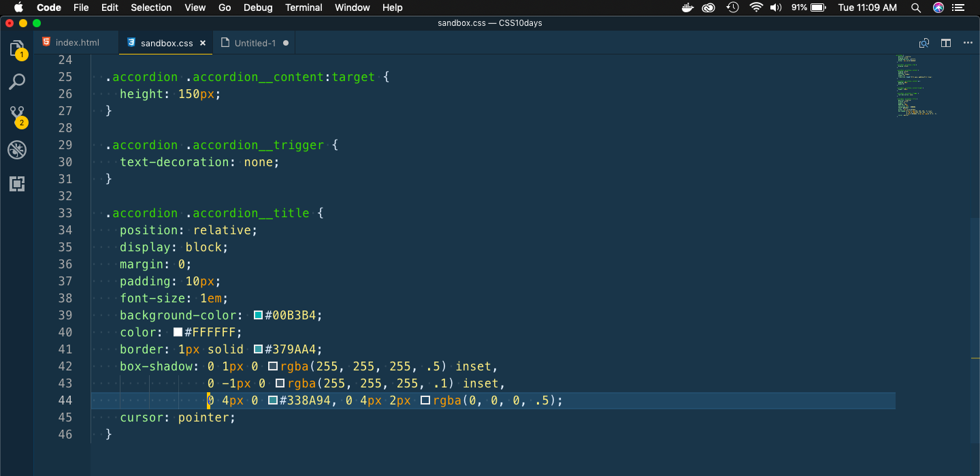
Task: Click the '.accordion__title' selector text
Action: click(248, 213)
